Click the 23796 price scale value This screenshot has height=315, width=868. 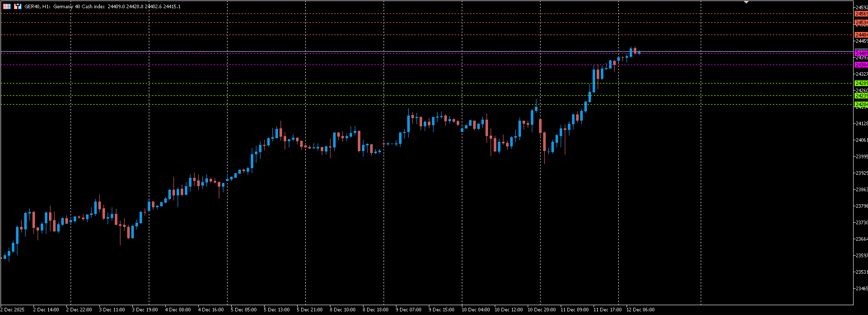pos(862,206)
